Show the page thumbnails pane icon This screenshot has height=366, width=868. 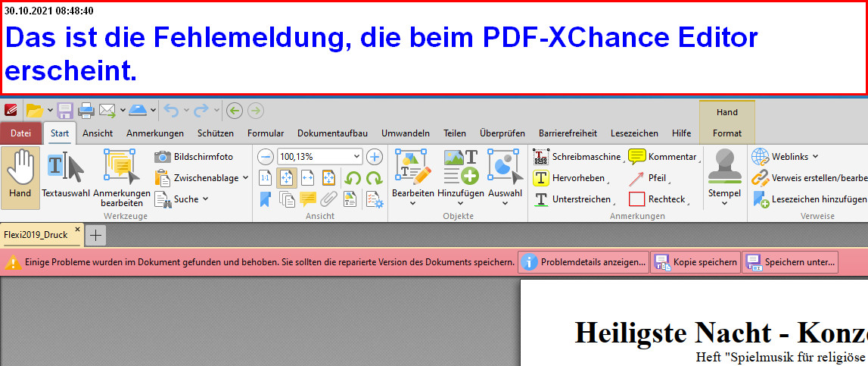pyautogui.click(x=287, y=199)
